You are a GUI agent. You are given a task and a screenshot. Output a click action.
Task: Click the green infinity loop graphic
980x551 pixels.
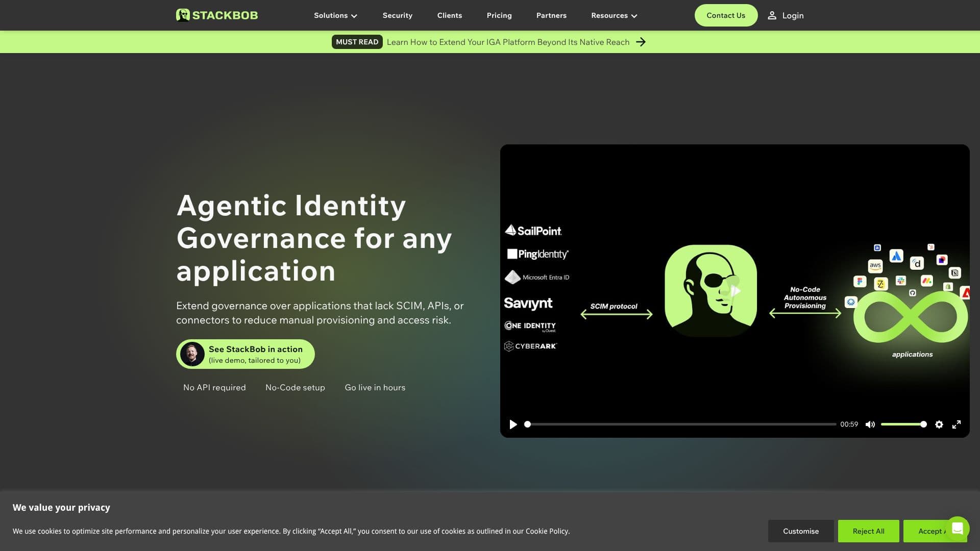[911, 317]
